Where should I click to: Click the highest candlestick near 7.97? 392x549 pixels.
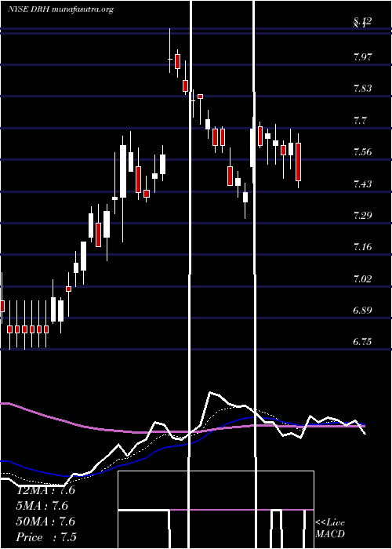[x=170, y=50]
